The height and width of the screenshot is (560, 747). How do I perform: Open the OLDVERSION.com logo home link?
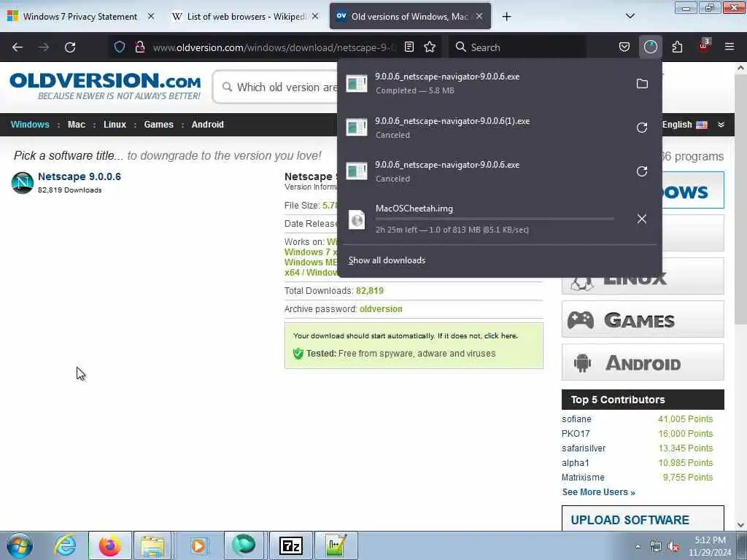[x=105, y=86]
